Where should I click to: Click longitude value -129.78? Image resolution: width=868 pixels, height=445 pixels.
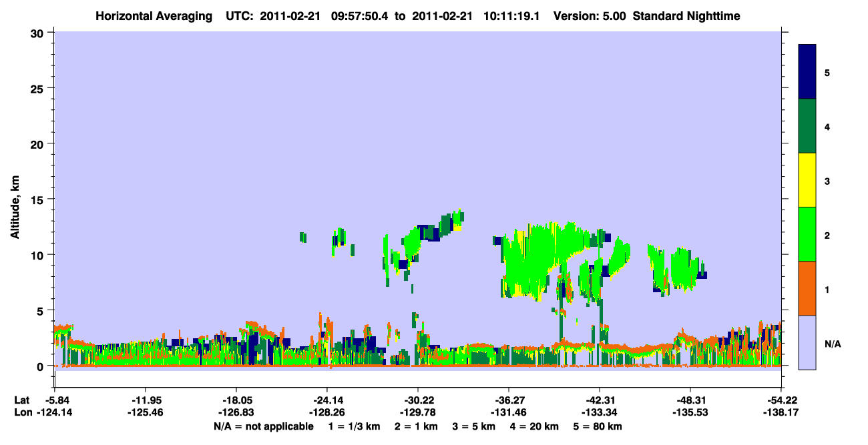pyautogui.click(x=418, y=413)
